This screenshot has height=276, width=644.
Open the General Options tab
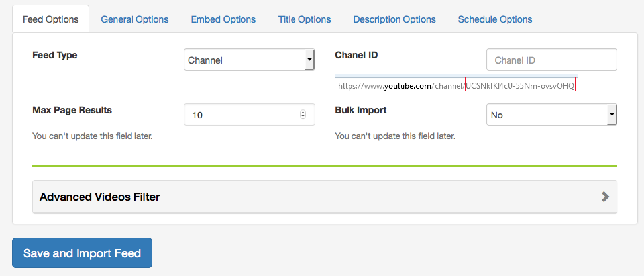point(134,19)
